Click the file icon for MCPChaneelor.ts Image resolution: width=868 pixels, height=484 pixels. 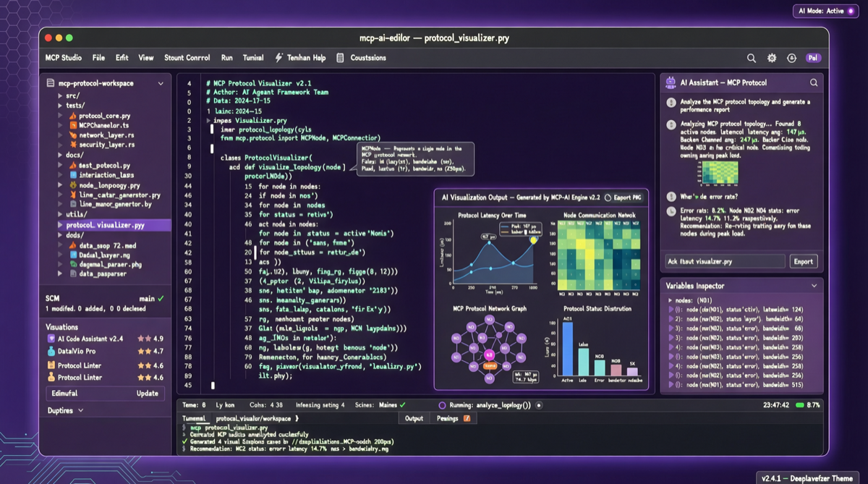[x=73, y=125]
